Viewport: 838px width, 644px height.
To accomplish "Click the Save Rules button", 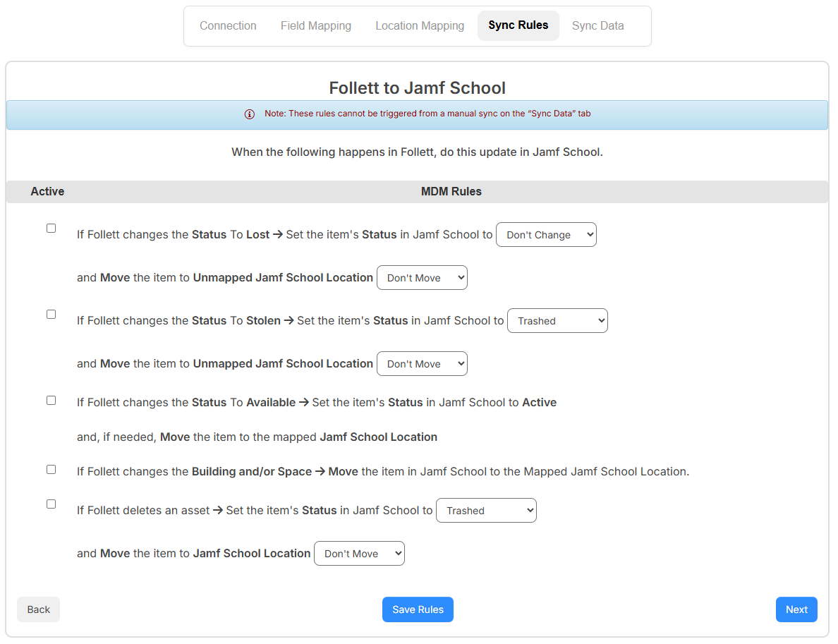I will coord(418,609).
